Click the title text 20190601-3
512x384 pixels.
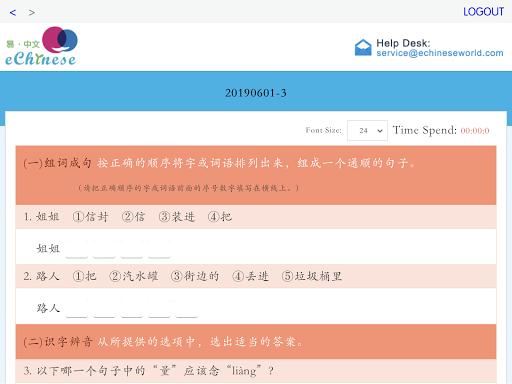[x=256, y=93]
